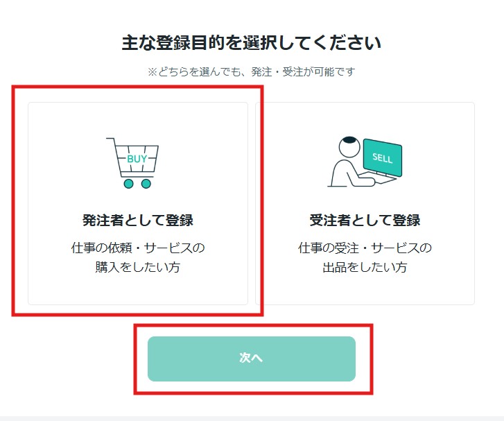Click the 次へ button
Image resolution: width=504 pixels, height=421 pixels.
tap(252, 359)
